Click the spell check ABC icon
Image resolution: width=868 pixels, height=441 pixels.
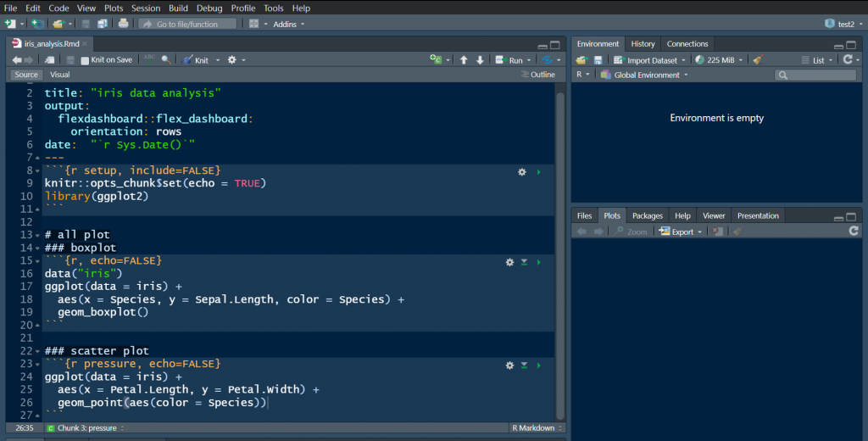(x=149, y=59)
